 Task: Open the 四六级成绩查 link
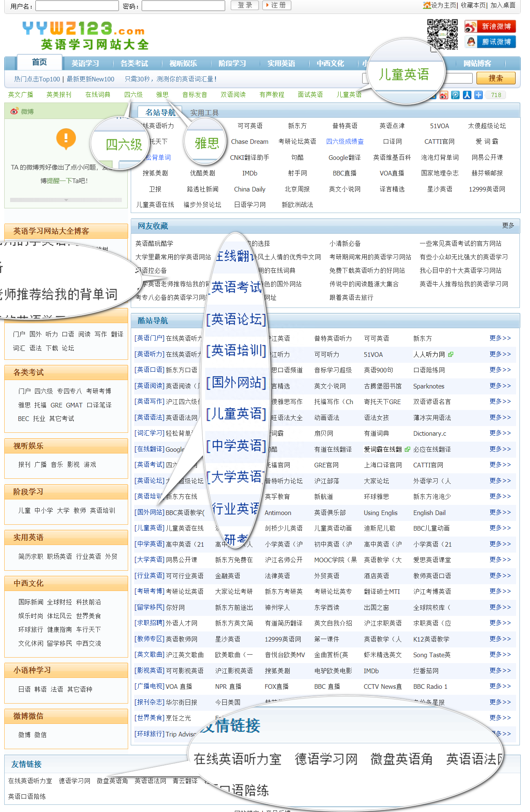pyautogui.click(x=344, y=141)
